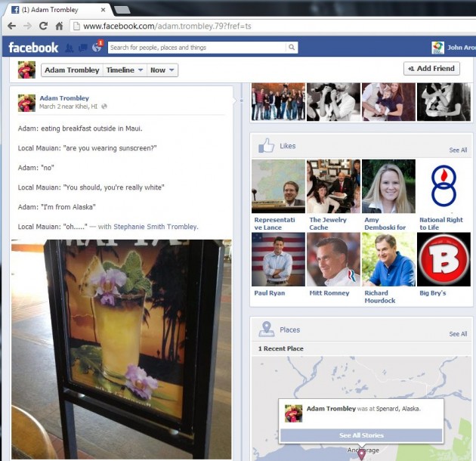Click Stephanie Smith Trombley tagged link
The height and width of the screenshot is (461, 476).
coord(156,227)
